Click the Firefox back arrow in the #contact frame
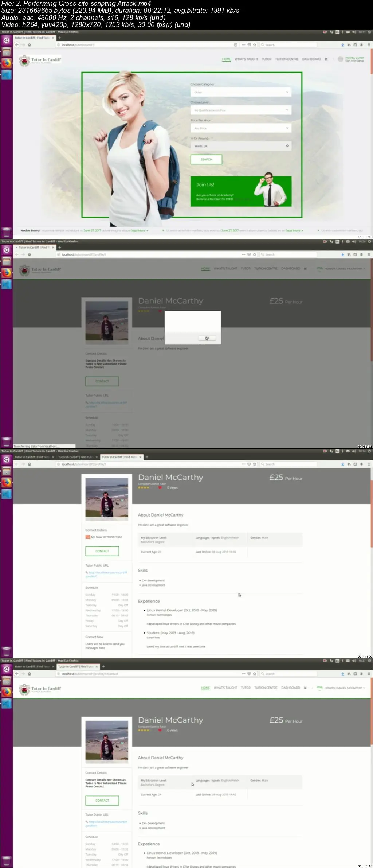373x868 pixels. click(x=17, y=674)
